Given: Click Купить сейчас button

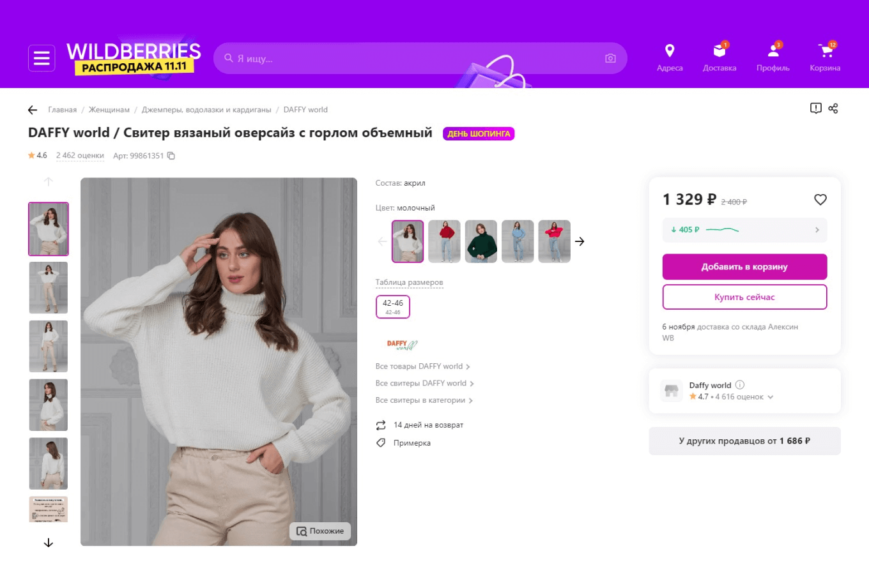Looking at the screenshot, I should pyautogui.click(x=744, y=297).
